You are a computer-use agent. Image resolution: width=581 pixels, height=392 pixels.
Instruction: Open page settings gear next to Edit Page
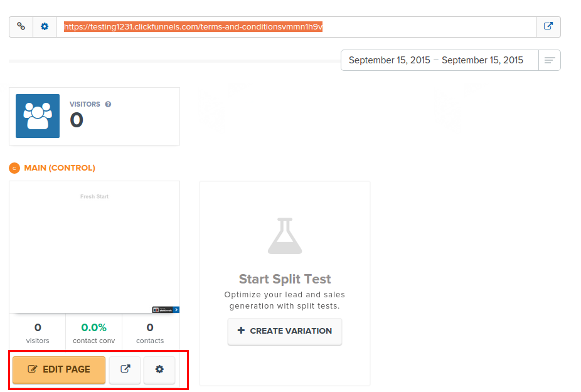pyautogui.click(x=159, y=369)
